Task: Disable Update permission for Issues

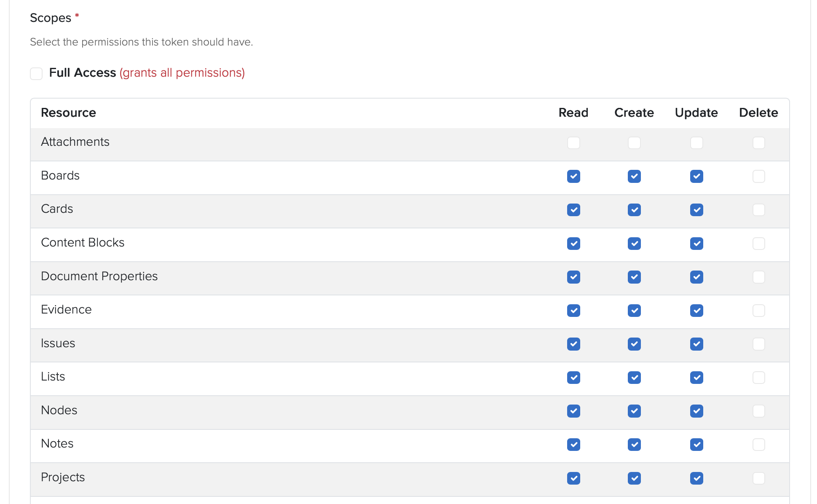Action: click(696, 344)
